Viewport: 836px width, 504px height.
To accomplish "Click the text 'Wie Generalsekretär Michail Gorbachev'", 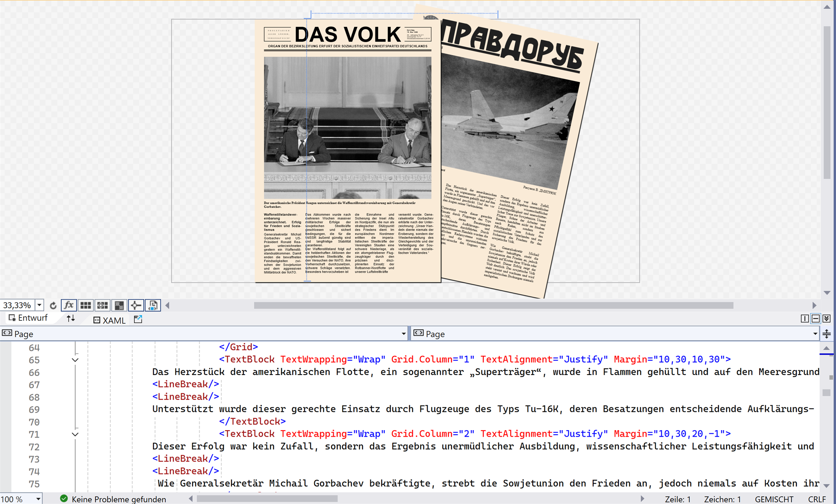I will point(260,483).
